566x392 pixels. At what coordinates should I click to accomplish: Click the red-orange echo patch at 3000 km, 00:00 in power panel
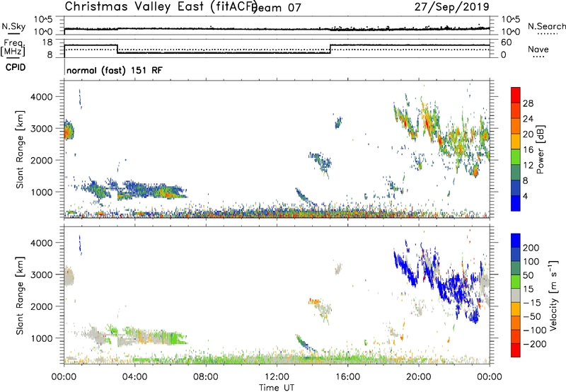pos(68,132)
